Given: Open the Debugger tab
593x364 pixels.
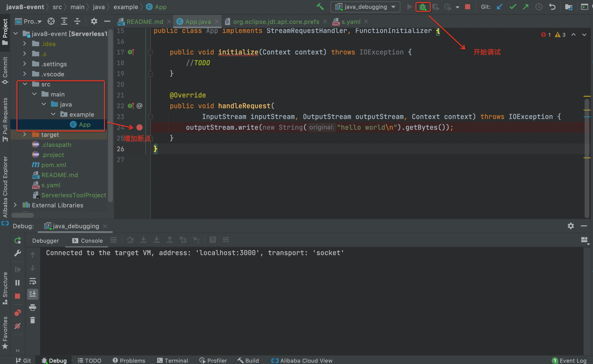Looking at the screenshot, I should (x=45, y=241).
